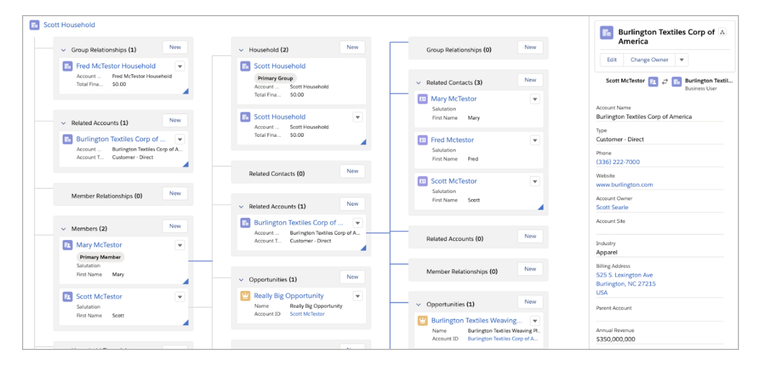
Task: Click the Fred Mctestor contact card icon
Action: pyautogui.click(x=422, y=140)
